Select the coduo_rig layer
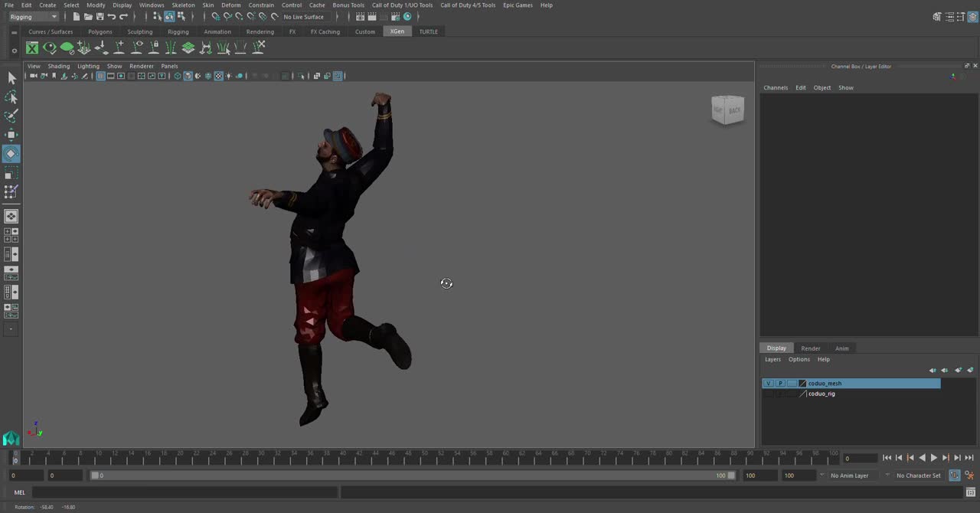This screenshot has height=513, width=980. pyautogui.click(x=822, y=394)
